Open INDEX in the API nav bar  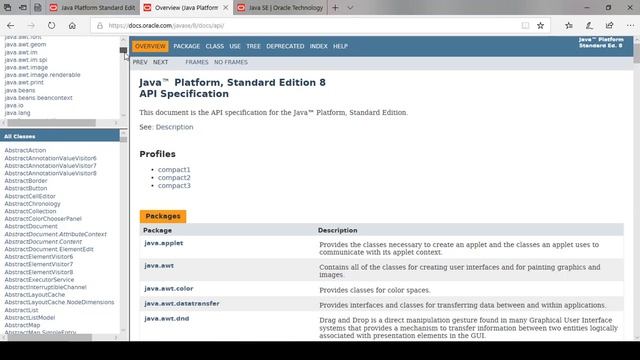tap(318, 47)
